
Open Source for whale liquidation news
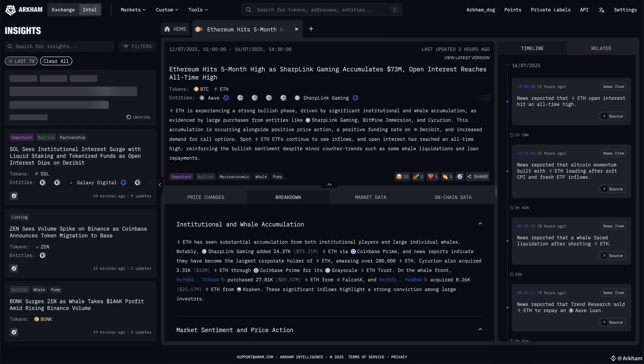612,256
